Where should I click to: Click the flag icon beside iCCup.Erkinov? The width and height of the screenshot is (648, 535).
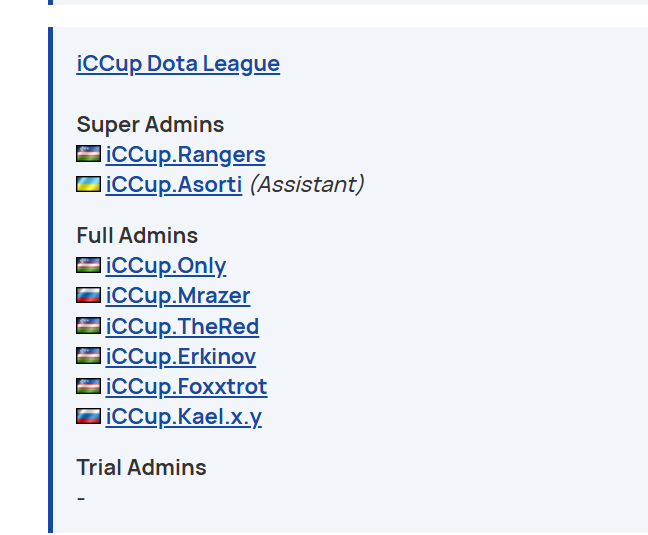click(x=88, y=356)
